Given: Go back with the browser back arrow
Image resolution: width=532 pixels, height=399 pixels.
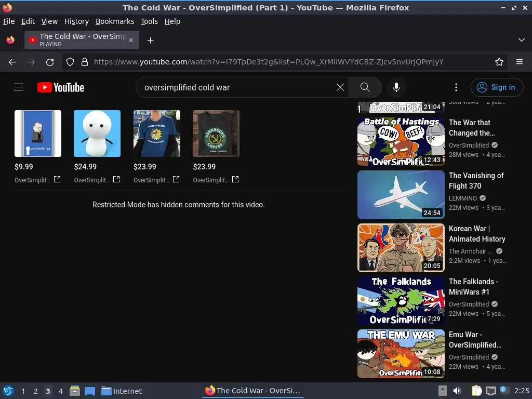Looking at the screenshot, I should point(12,62).
